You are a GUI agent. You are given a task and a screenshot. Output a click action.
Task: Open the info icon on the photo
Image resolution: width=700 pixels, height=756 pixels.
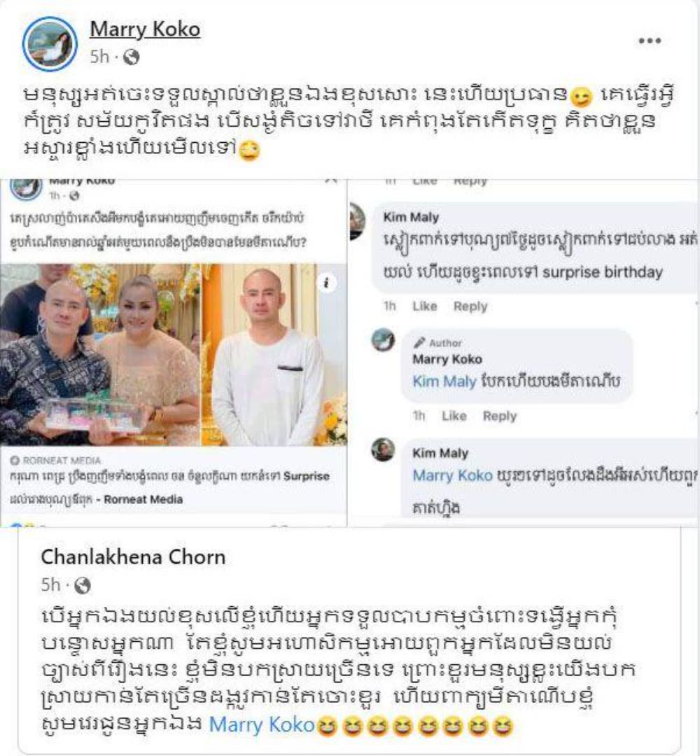pyautogui.click(x=327, y=283)
